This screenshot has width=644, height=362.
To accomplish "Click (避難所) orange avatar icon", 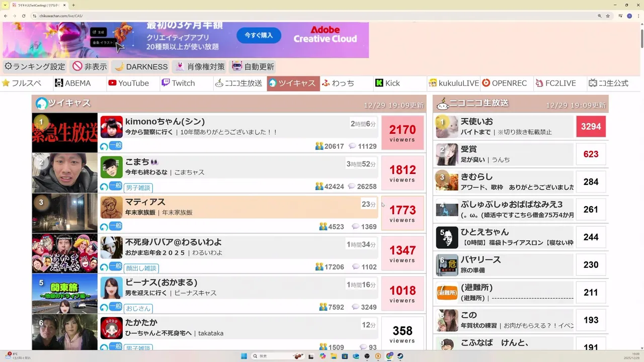I will [x=447, y=293].
